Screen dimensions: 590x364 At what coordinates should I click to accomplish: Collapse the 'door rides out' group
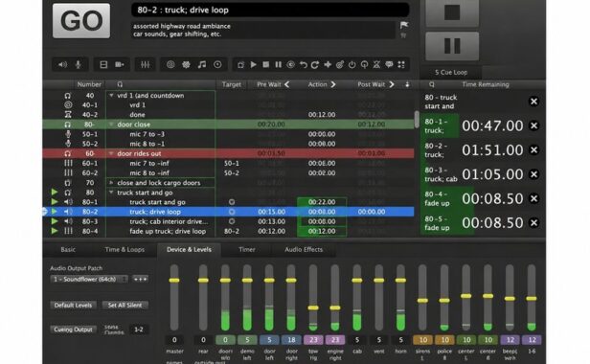(x=111, y=153)
